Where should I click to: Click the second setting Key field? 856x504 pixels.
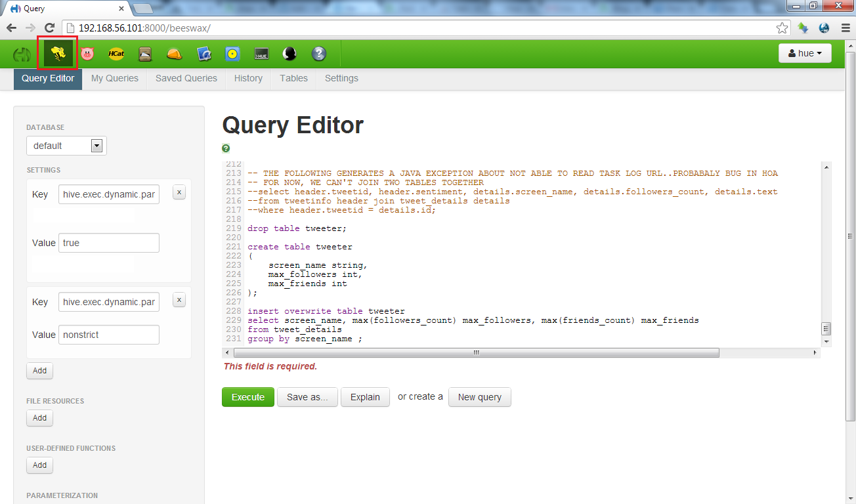point(109,302)
